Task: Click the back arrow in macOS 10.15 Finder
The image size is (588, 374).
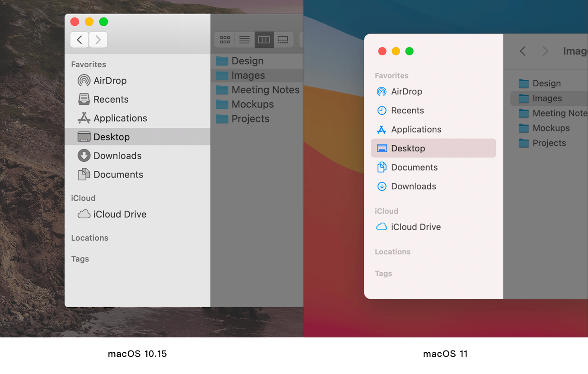Action: pyautogui.click(x=79, y=40)
